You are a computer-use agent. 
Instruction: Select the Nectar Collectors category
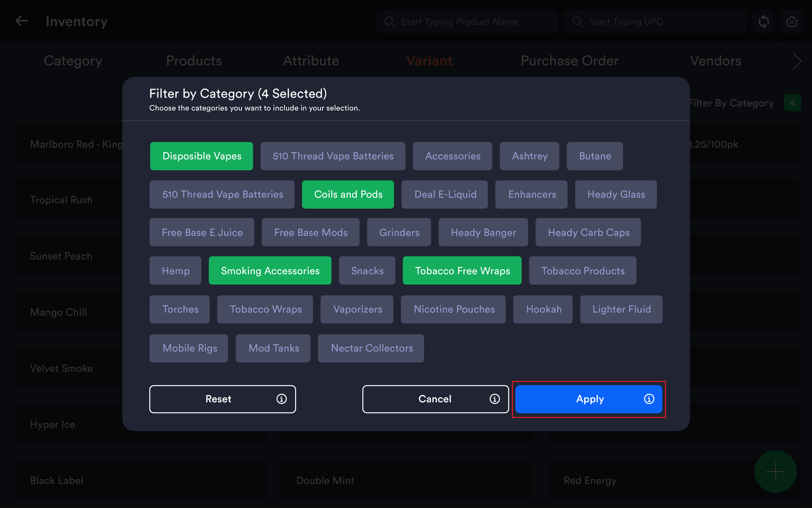pyautogui.click(x=371, y=348)
